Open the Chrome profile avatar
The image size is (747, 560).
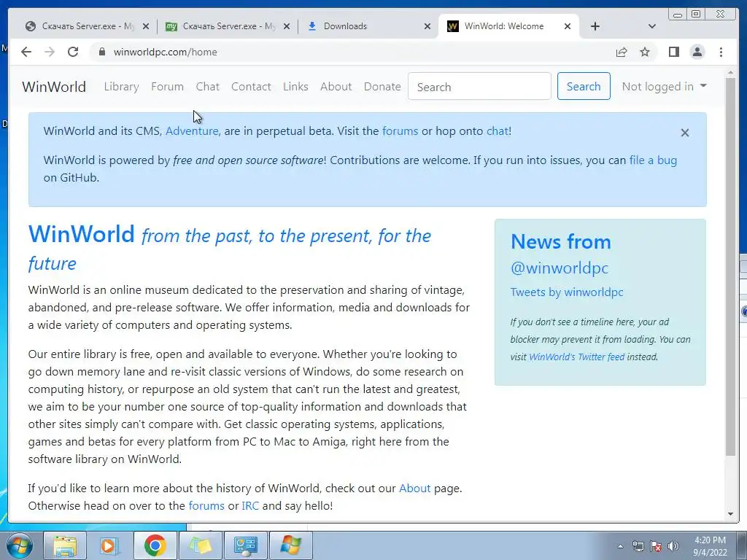point(697,52)
